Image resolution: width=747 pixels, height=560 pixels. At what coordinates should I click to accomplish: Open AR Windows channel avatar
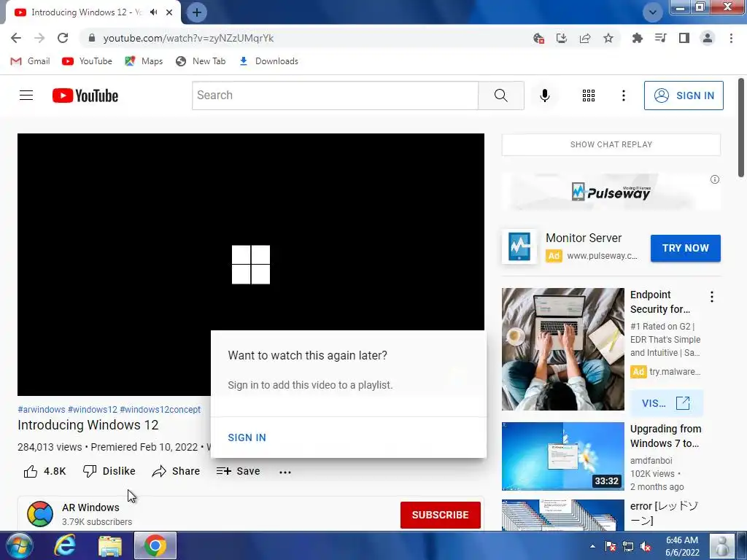point(40,514)
